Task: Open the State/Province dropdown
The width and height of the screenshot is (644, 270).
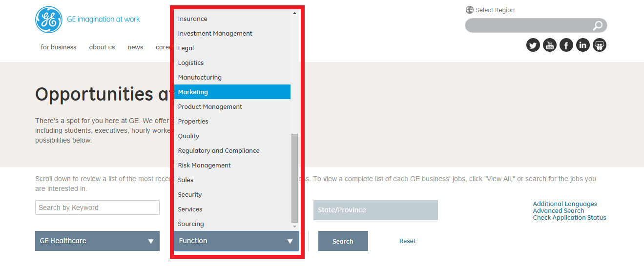Action: tap(375, 210)
